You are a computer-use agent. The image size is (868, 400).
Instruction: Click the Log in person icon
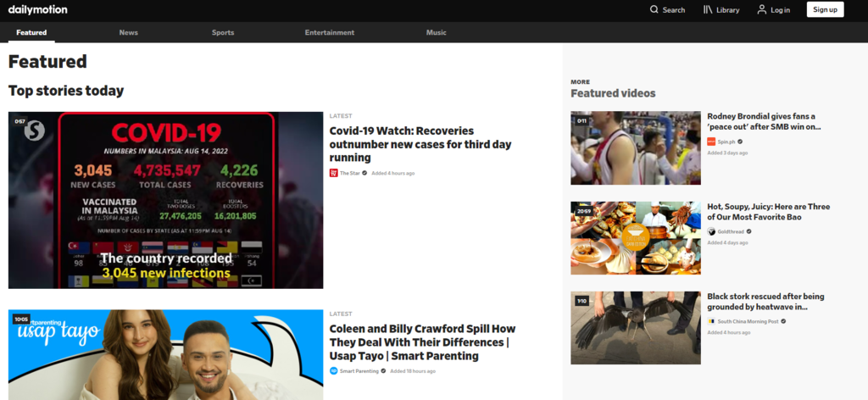(x=762, y=9)
